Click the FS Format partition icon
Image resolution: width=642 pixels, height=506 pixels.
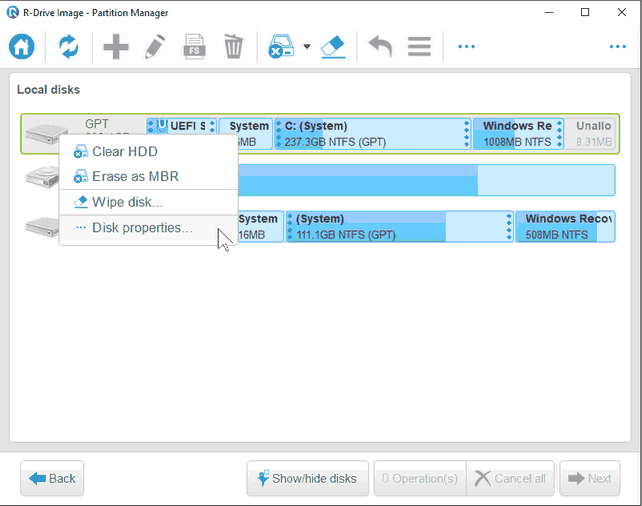point(194,47)
